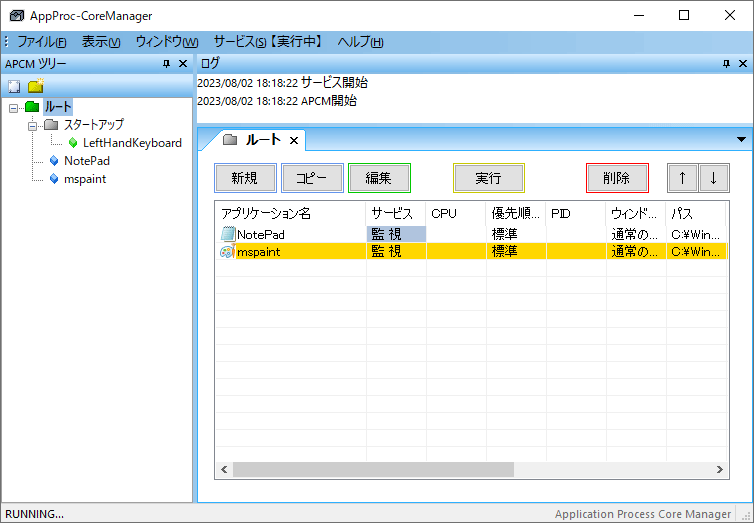
Task: Pin the APCM ツリー panel
Action: pos(166,63)
